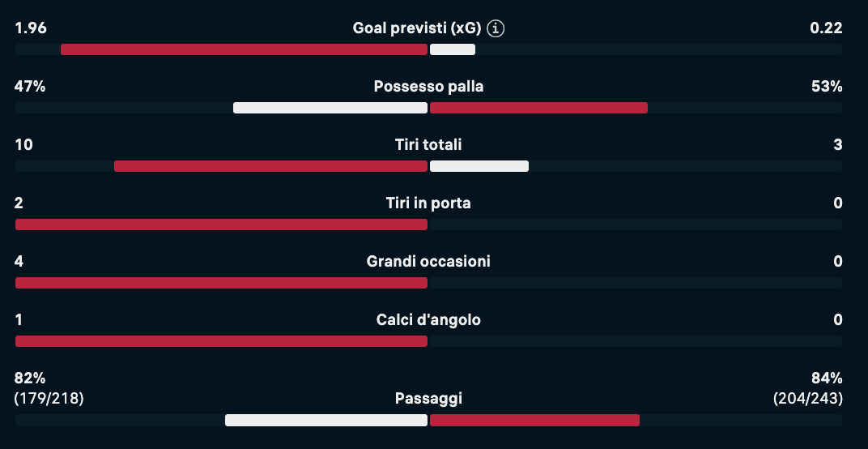The image size is (868, 449).
Task: Click the red Grandi occasioni bar
Action: pos(221,283)
